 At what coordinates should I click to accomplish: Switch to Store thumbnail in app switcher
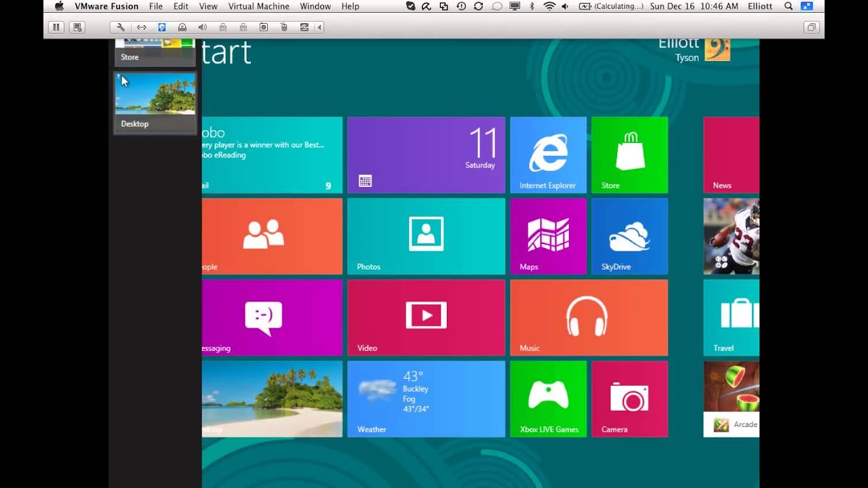155,52
